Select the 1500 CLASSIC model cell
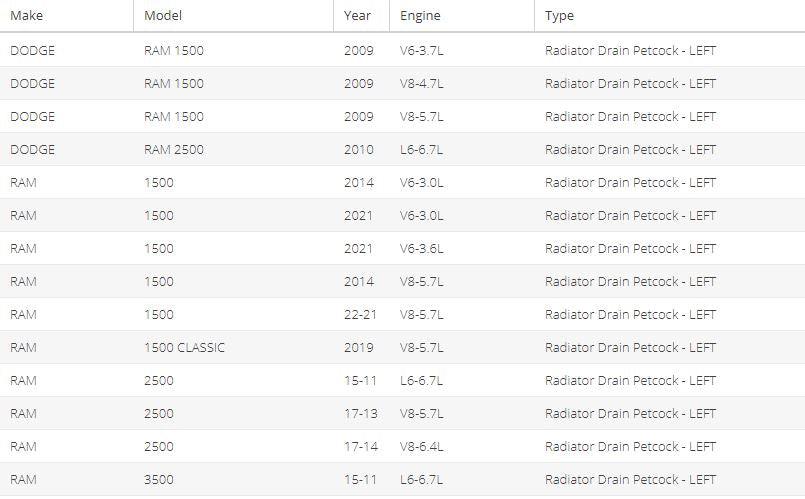The width and height of the screenshot is (805, 499). (184, 347)
